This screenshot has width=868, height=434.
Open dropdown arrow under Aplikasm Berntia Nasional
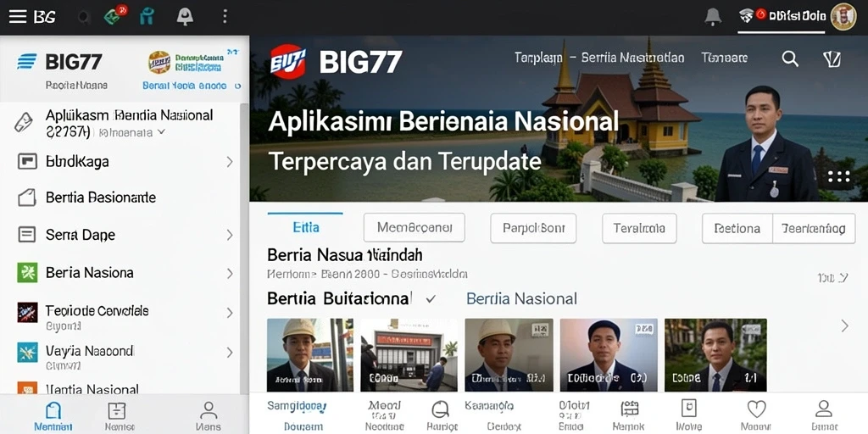click(x=161, y=132)
